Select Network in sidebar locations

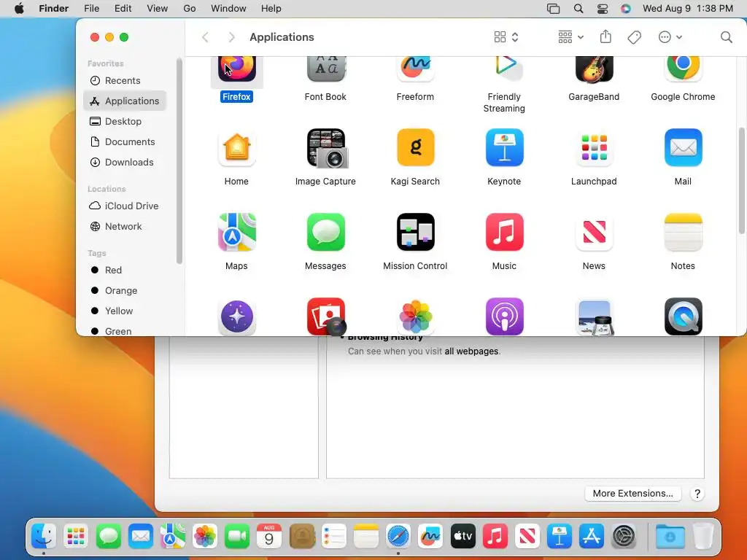pyautogui.click(x=125, y=227)
